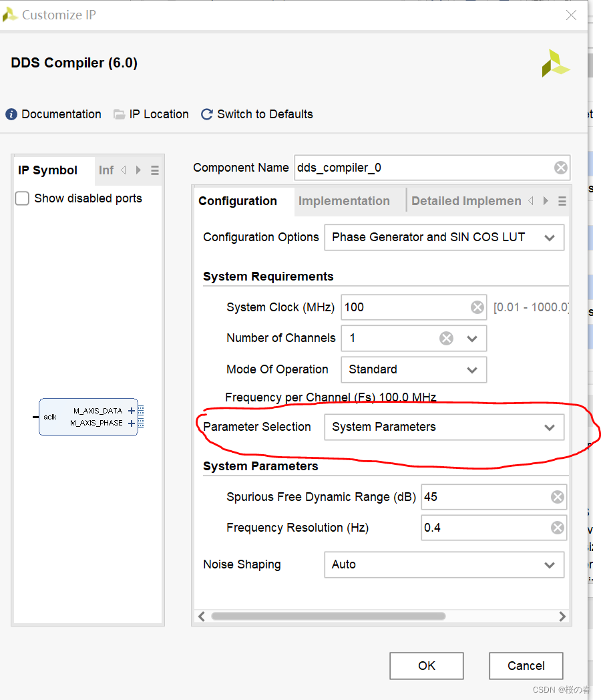Image resolution: width=601 pixels, height=700 pixels.
Task: Open the Documentation info icon
Action: tap(11, 114)
